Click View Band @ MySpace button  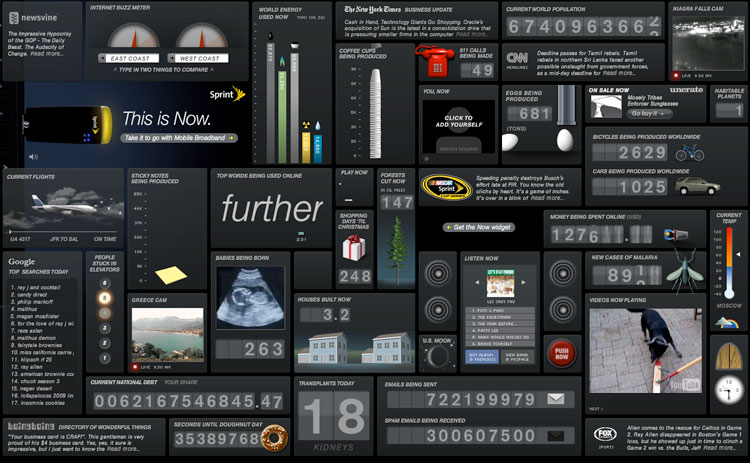[x=517, y=357]
